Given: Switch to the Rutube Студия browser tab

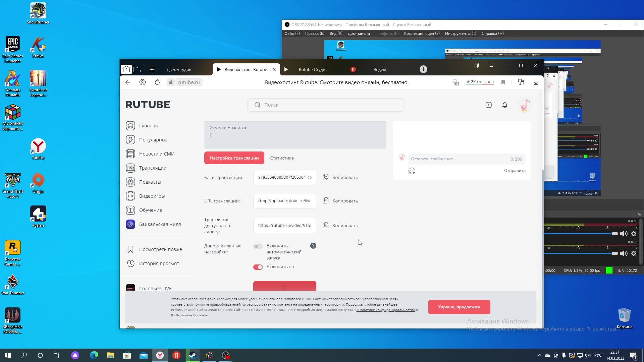Looking at the screenshot, I should 313,69.
